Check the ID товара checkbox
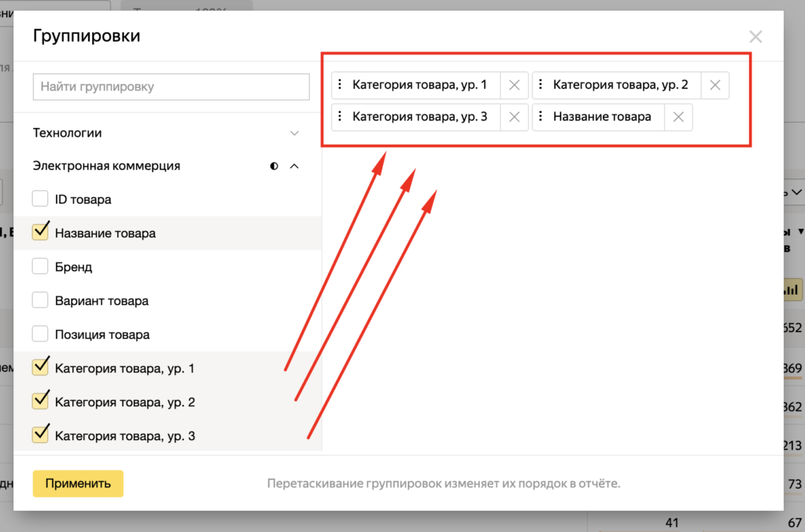Viewport: 805px width, 532px height. 40,199
